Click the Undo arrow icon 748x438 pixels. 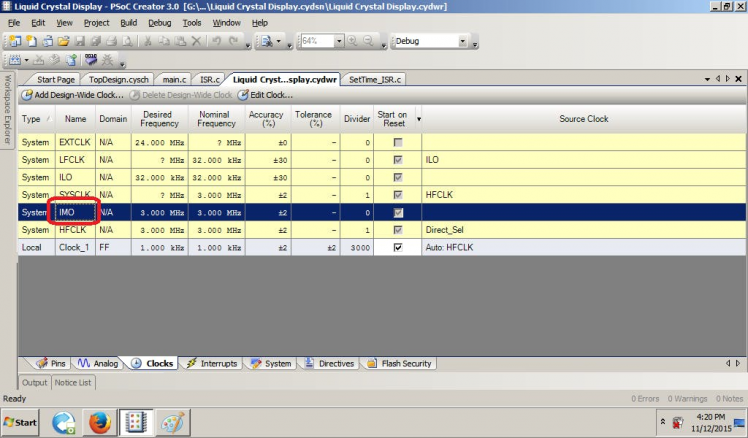[217, 41]
